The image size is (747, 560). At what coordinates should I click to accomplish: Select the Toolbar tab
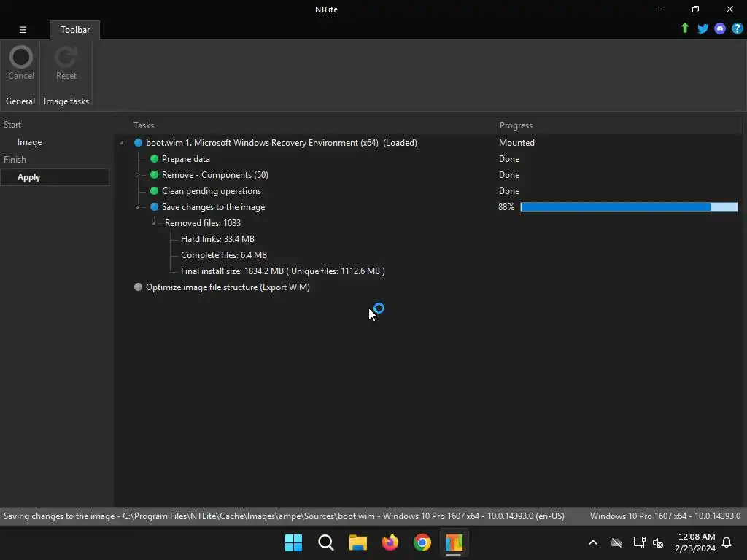pos(75,29)
